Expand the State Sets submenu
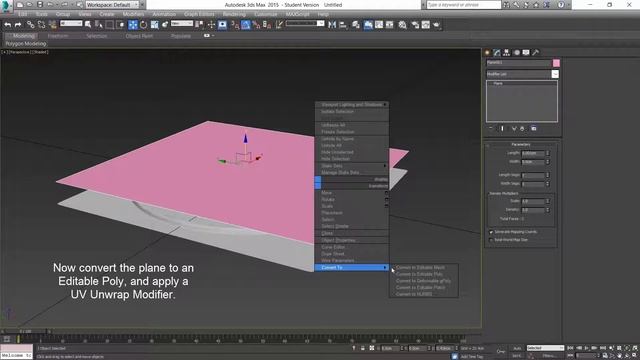The width and height of the screenshot is (640, 360). [352, 166]
